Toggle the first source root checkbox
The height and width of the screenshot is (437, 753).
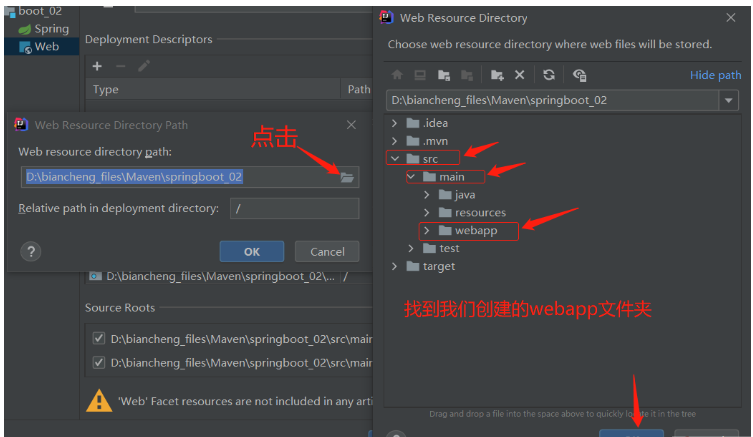tap(99, 339)
